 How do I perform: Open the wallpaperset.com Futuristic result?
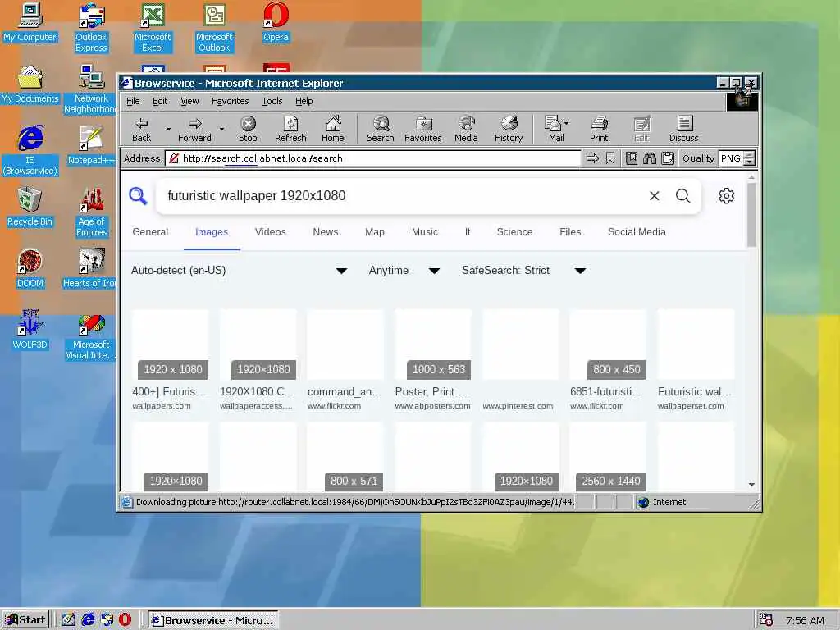click(x=696, y=360)
